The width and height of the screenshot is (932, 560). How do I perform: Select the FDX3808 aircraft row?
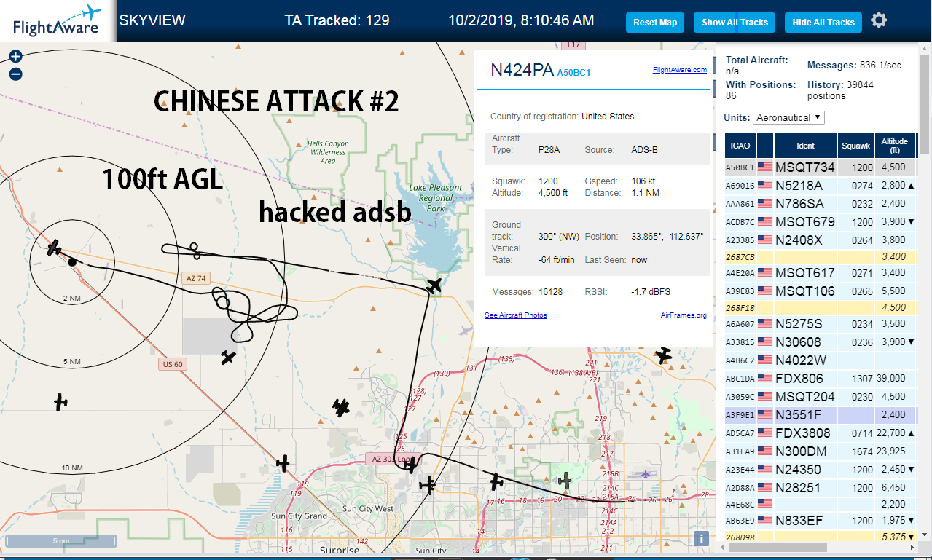[x=821, y=433]
